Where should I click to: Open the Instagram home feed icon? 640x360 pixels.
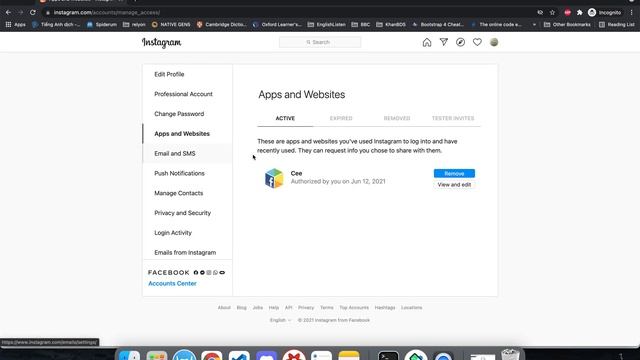point(427,42)
